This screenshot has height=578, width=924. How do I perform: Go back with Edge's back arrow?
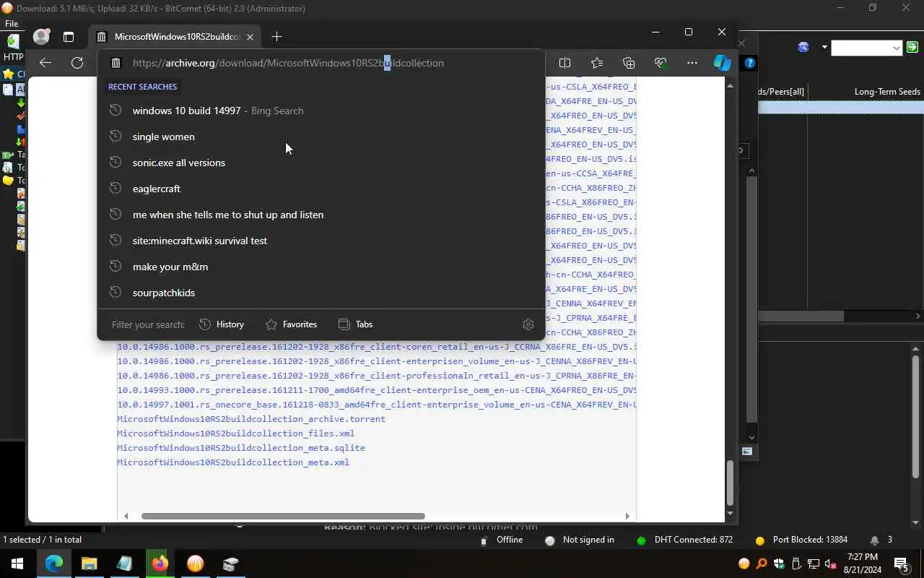point(45,63)
